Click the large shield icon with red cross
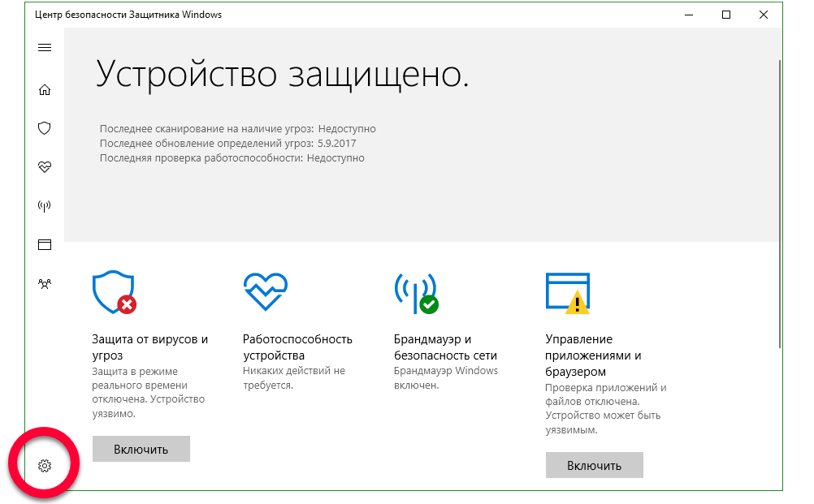 pos(115,292)
